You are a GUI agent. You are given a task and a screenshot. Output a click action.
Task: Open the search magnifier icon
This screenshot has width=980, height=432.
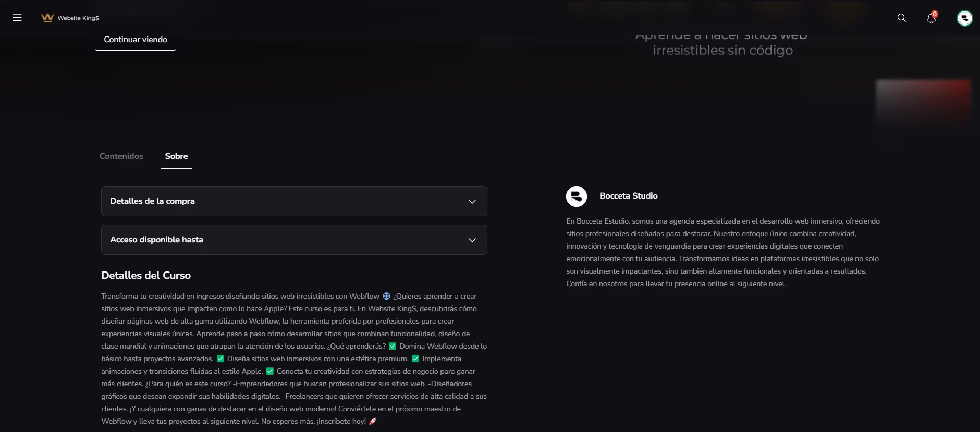point(901,18)
